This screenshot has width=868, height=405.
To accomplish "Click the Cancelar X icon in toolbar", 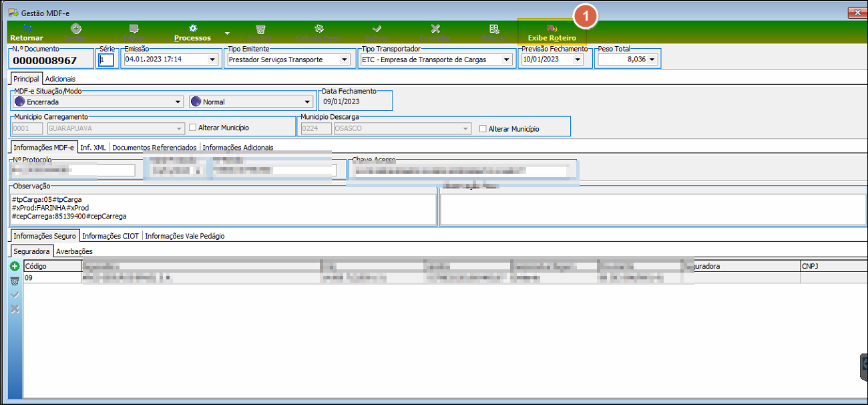I will point(435,29).
